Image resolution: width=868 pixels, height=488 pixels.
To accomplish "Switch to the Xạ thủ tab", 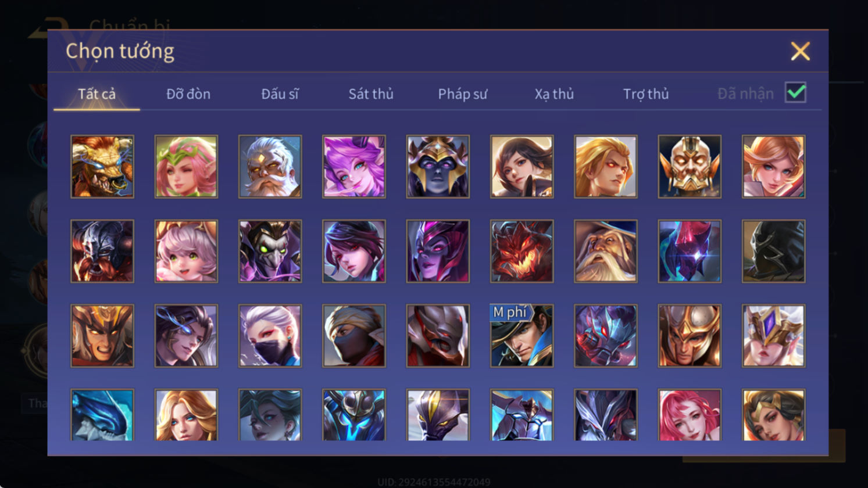I will pyautogui.click(x=554, y=94).
